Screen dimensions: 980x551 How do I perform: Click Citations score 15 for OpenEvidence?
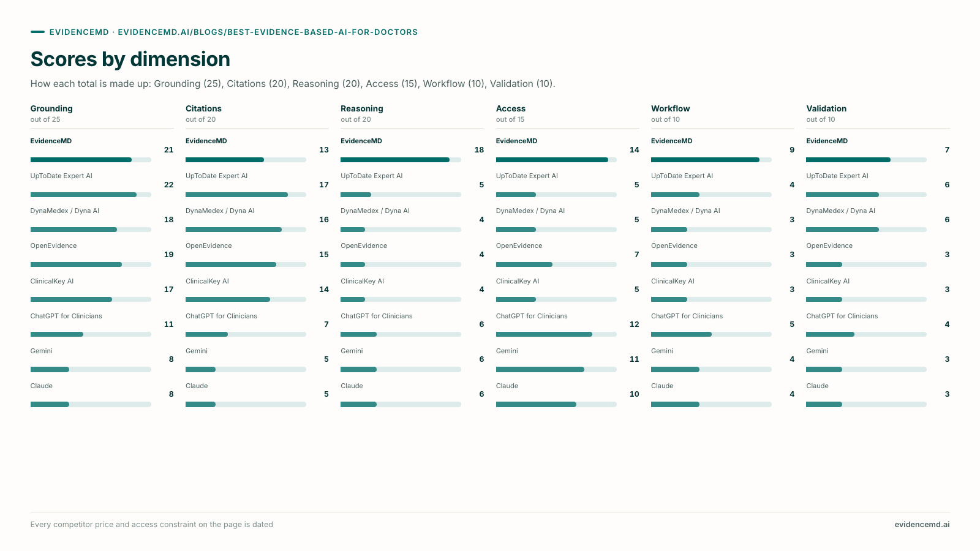324,255
